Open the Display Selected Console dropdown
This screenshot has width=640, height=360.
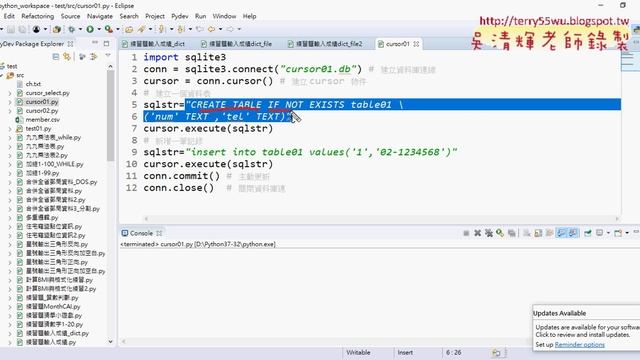[608, 233]
